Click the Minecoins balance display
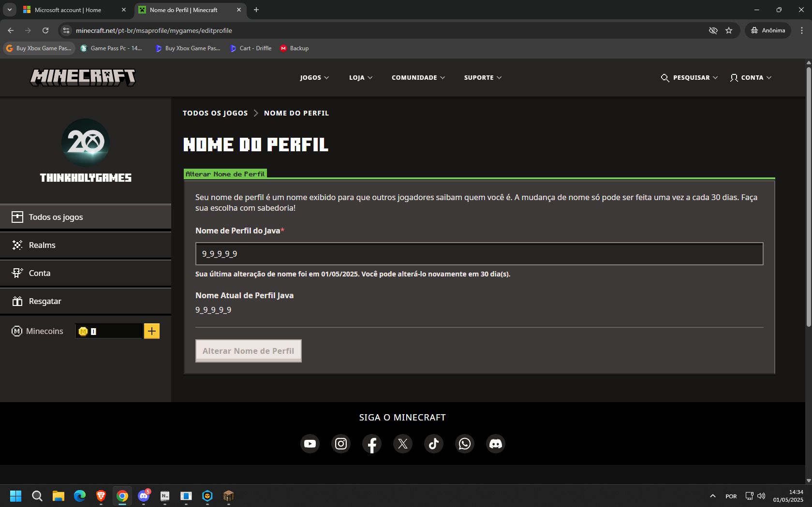 (x=109, y=331)
